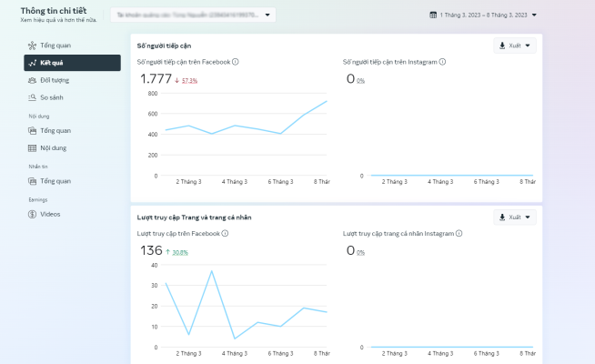
Task: Open Tổng quan under the Nội dung section
Action: coord(55,130)
